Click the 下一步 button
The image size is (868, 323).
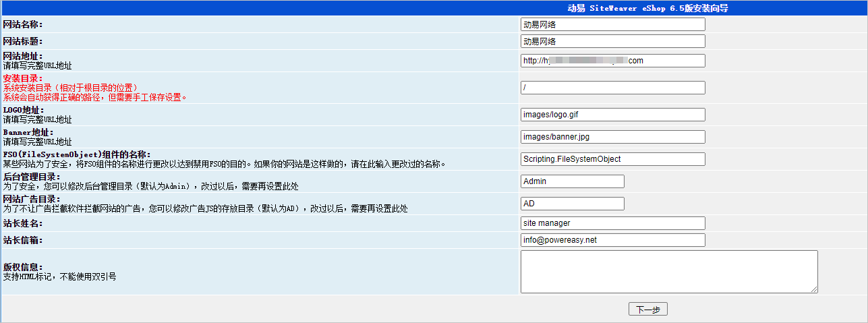coord(648,310)
